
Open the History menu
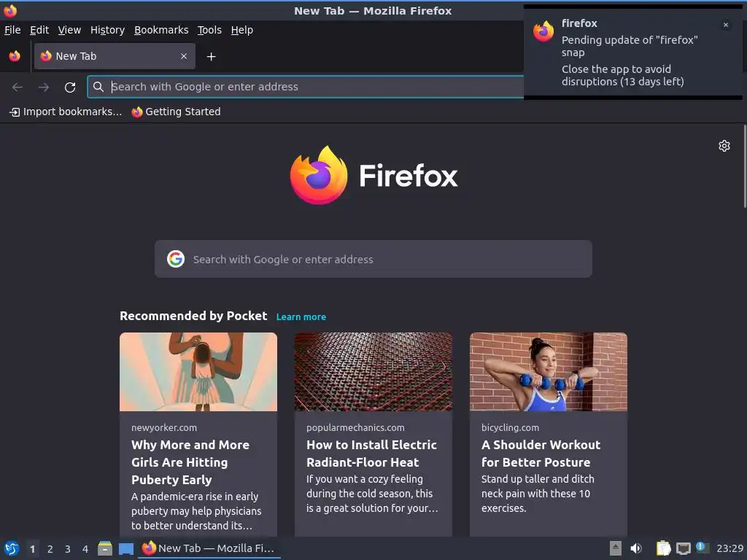coord(108,30)
